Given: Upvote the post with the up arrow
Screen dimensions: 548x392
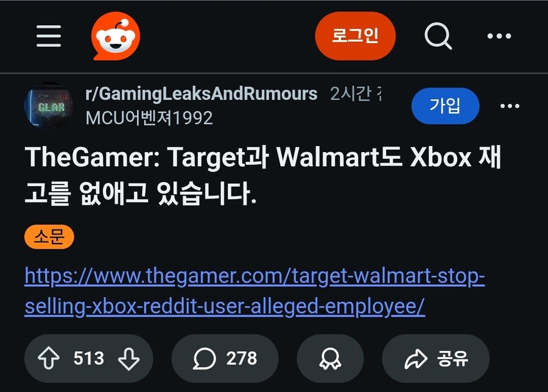Looking at the screenshot, I should (49, 358).
